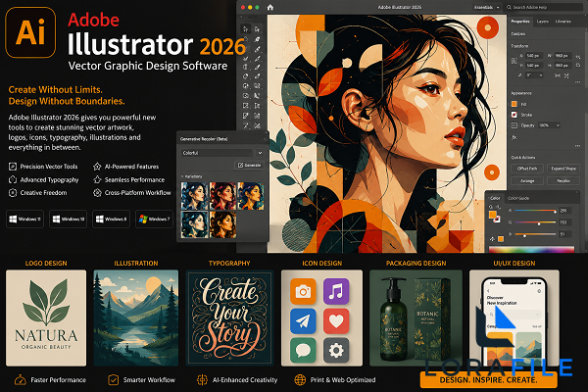The width and height of the screenshot is (588, 392).
Task: Click the Windows 11 compatibility badge
Action: click(x=25, y=220)
